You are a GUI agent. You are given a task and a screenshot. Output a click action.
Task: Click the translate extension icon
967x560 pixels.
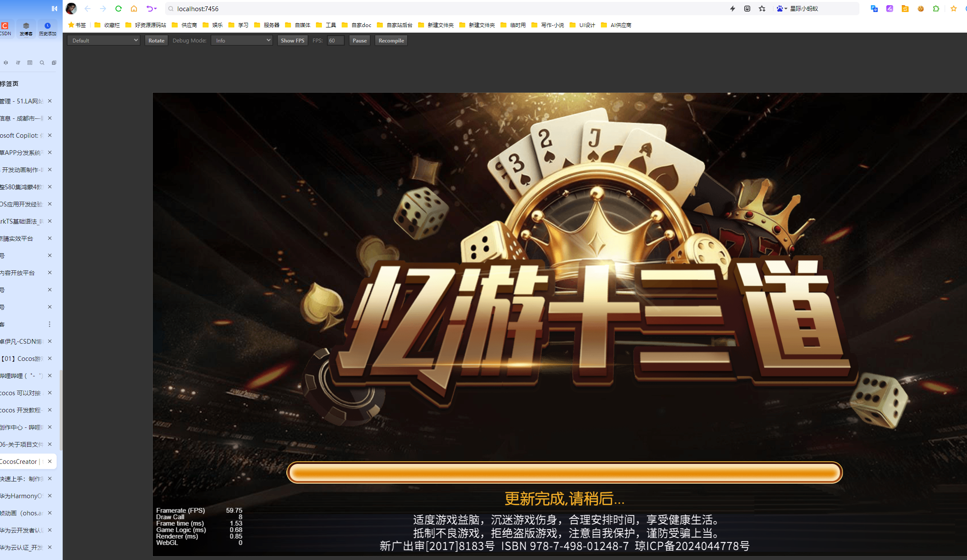(x=874, y=9)
